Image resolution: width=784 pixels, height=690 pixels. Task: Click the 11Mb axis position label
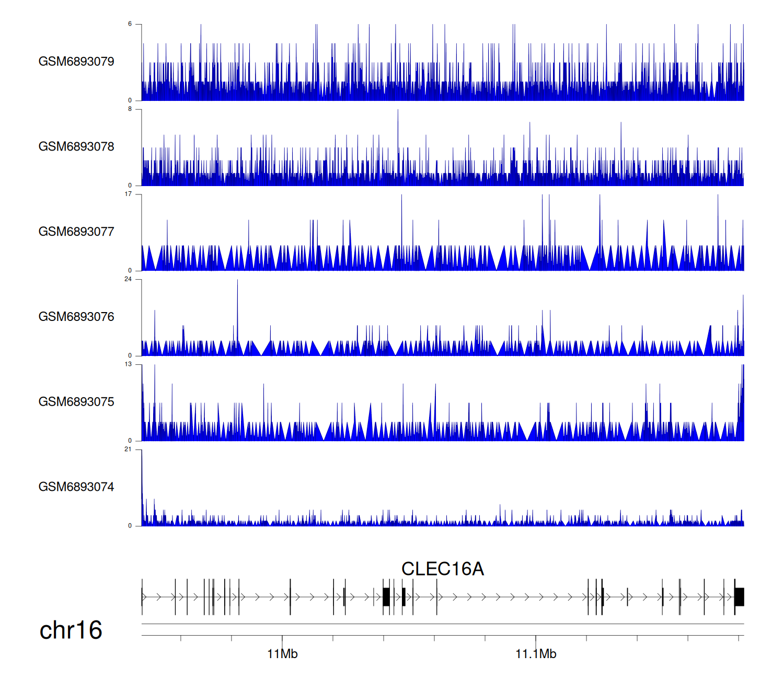point(282,654)
